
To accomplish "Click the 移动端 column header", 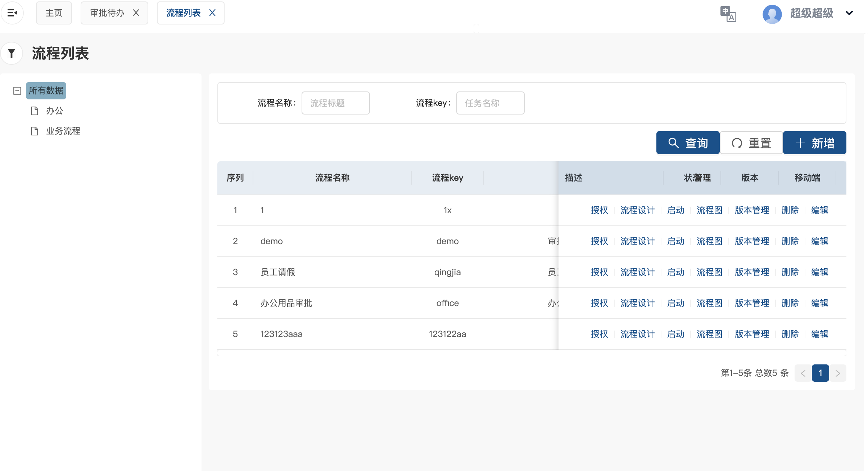I will pyautogui.click(x=808, y=178).
